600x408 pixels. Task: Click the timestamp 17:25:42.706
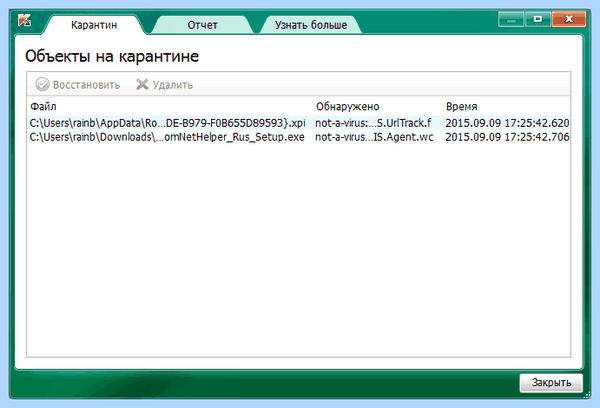pos(507,137)
